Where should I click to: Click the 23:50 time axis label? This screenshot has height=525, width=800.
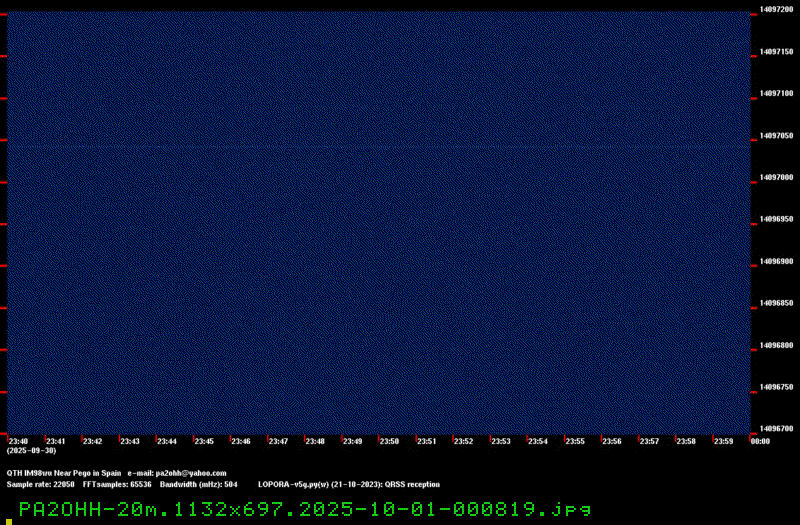tap(389, 441)
